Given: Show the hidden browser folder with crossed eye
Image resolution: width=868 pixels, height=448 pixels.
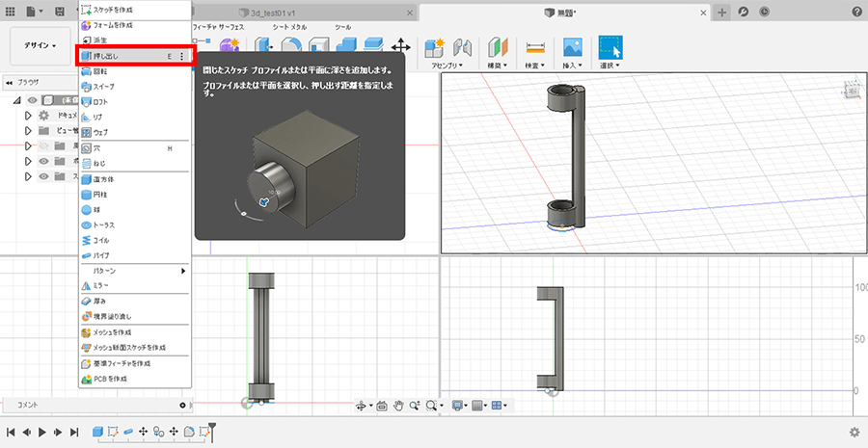Looking at the screenshot, I should [x=43, y=146].
